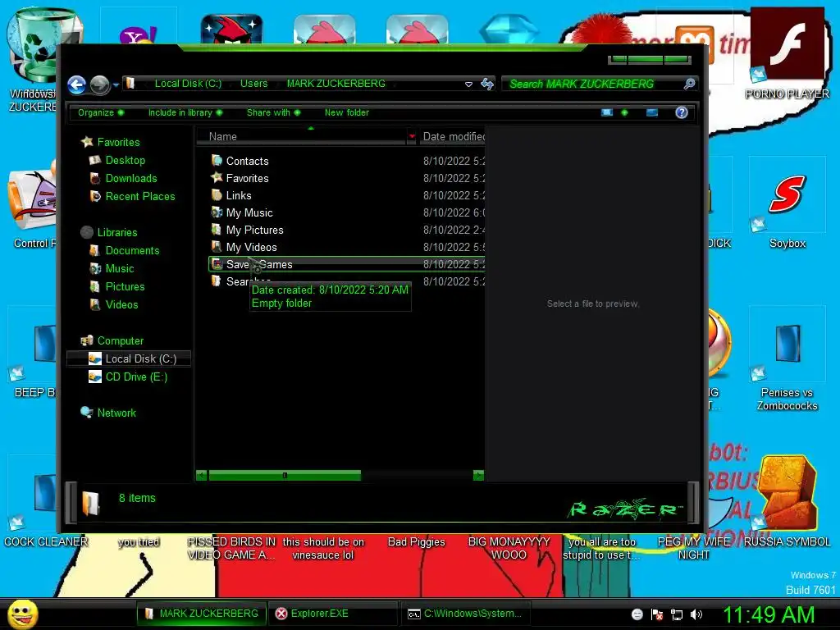Open the Pictures library in sidebar
The height and width of the screenshot is (630, 840).
coord(125,286)
